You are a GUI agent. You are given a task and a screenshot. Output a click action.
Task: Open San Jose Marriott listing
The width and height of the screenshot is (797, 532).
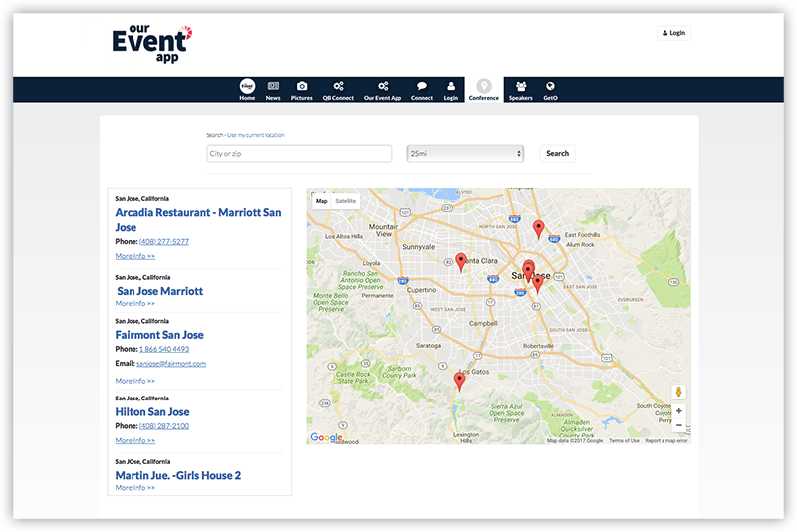[x=160, y=291]
